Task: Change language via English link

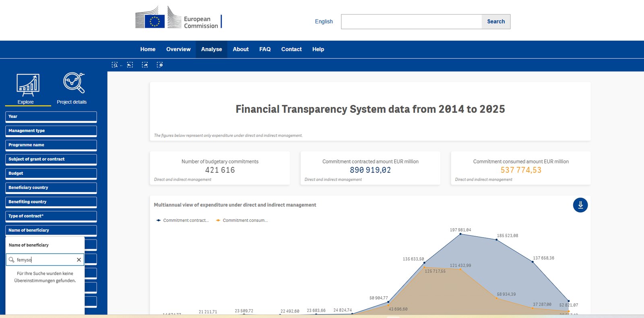Action: click(324, 21)
